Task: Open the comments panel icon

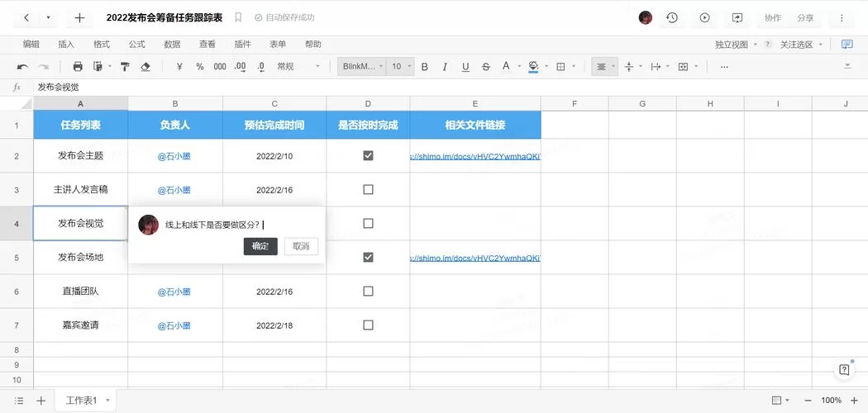Action: coord(847,45)
